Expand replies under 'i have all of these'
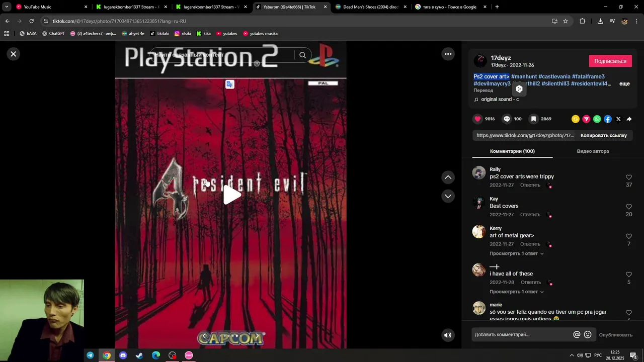 tap(516, 292)
